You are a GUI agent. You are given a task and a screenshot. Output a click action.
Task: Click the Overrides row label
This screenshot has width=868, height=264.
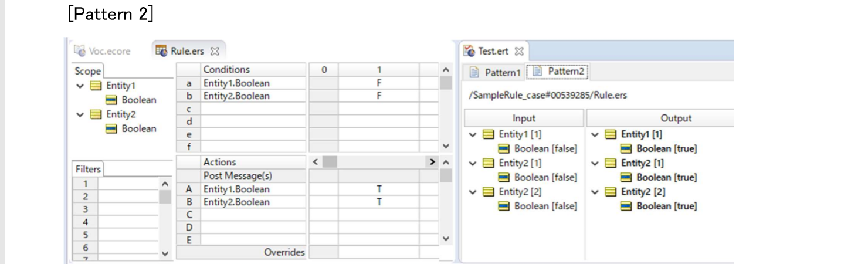click(284, 252)
